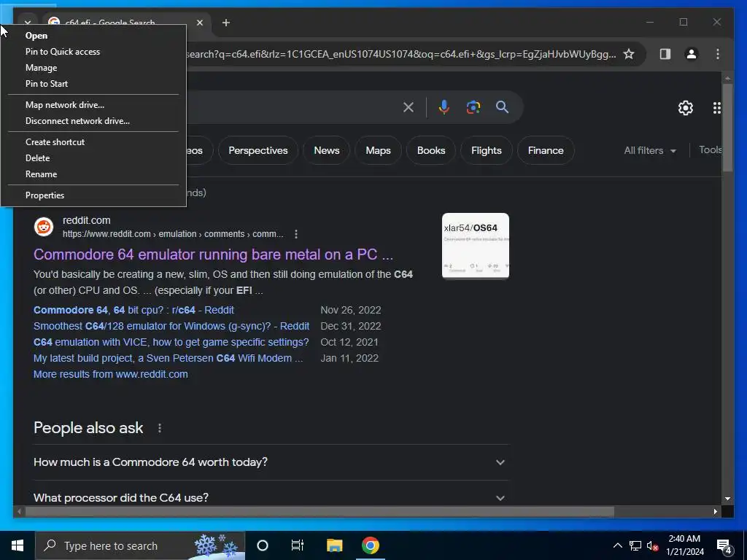This screenshot has width=747, height=560.
Task: Click the 'Dec 31, 2022' date
Action: (351, 326)
